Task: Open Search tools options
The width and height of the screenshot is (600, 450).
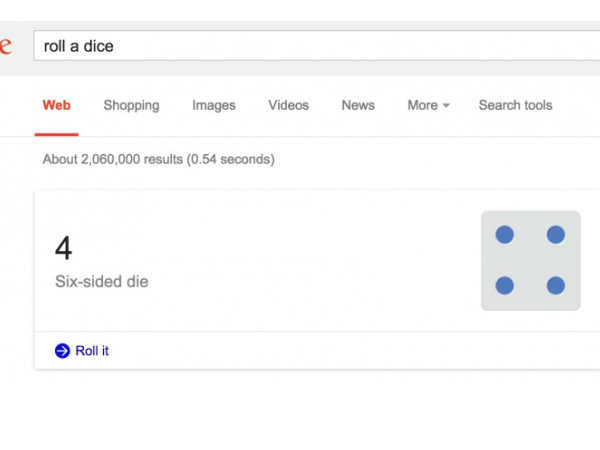Action: (515, 105)
